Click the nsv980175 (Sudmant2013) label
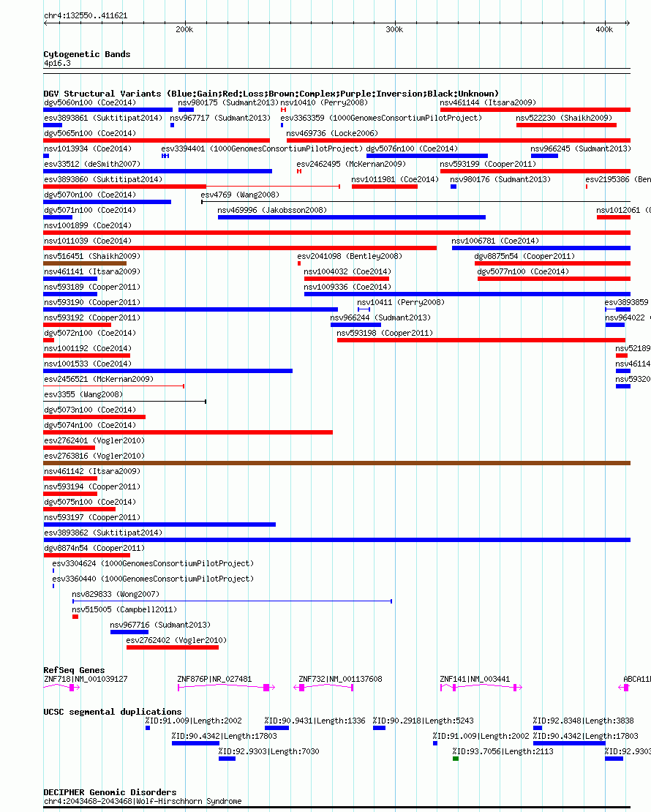Image resolution: width=651 pixels, height=812 pixels. [x=228, y=102]
